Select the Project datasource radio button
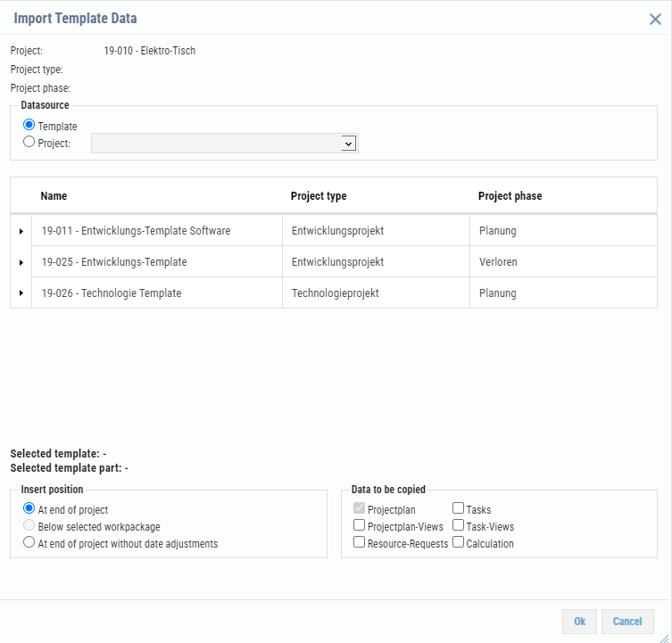Screen dimensions: 672x643 pyautogui.click(x=29, y=142)
